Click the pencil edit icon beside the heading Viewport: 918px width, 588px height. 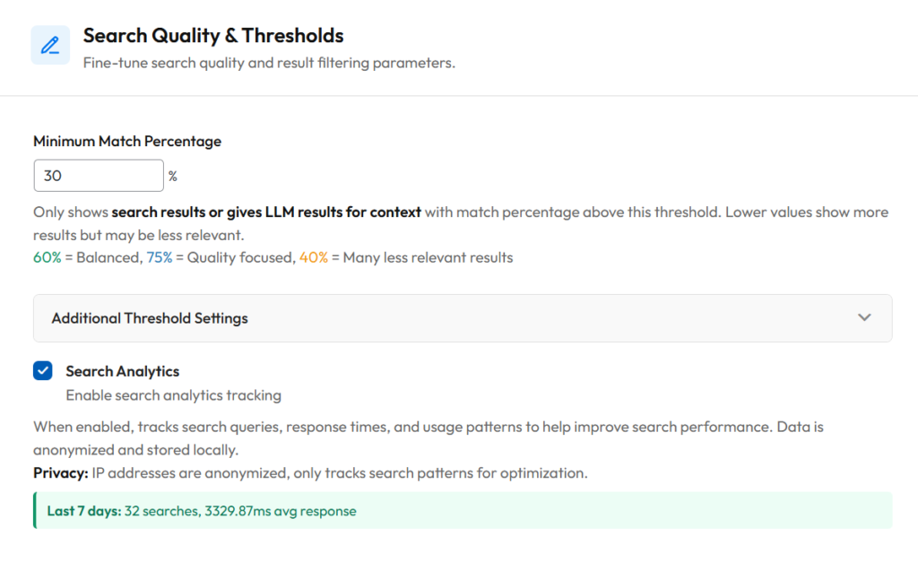pyautogui.click(x=50, y=45)
